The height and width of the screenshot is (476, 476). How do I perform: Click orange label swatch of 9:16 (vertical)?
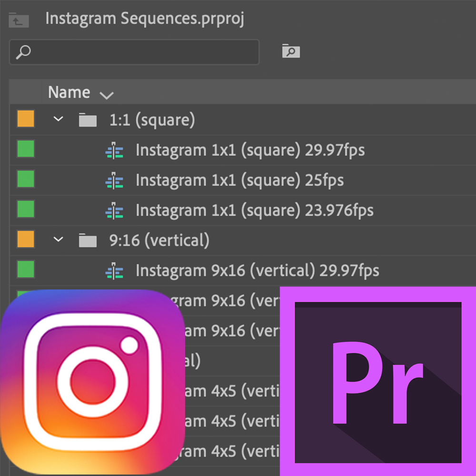26,239
